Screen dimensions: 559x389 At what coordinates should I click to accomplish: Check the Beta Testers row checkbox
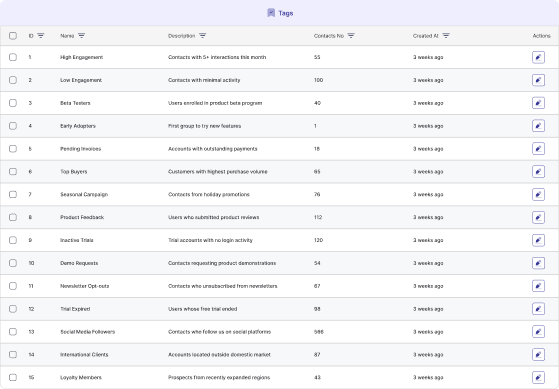(13, 103)
